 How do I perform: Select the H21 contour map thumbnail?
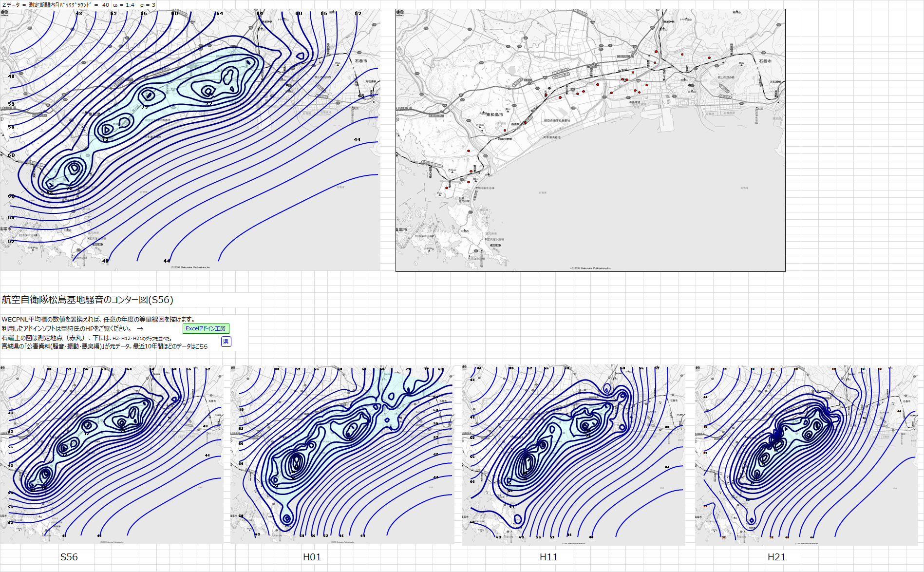807,456
